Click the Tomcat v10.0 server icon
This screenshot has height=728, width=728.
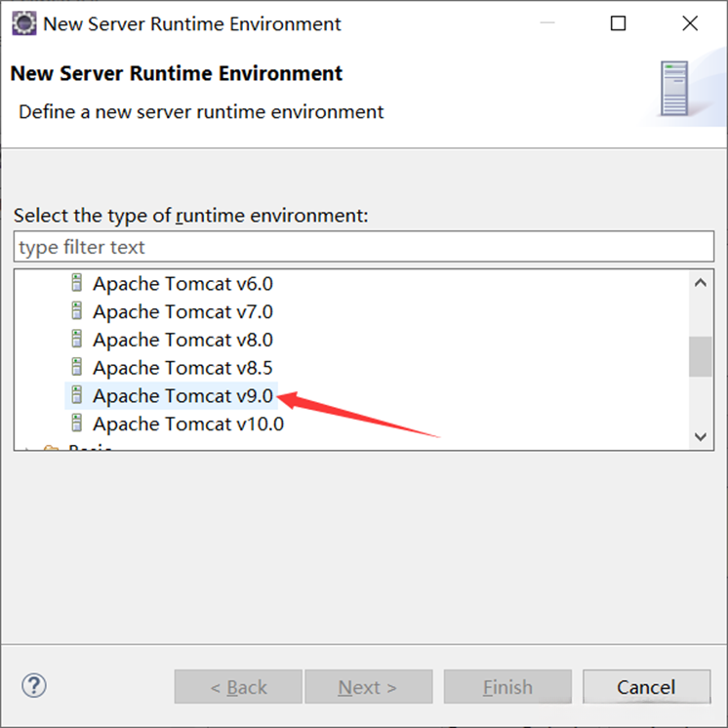pyautogui.click(x=77, y=424)
